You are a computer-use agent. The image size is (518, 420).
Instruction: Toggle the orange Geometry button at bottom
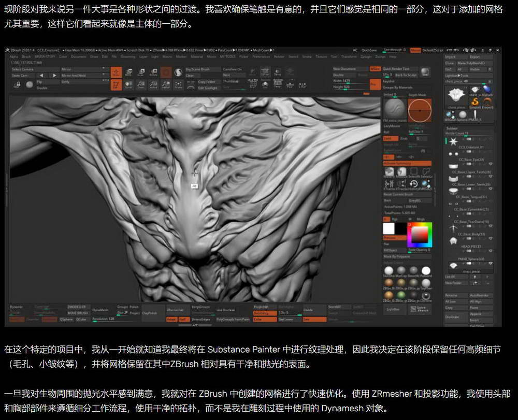click(265, 313)
